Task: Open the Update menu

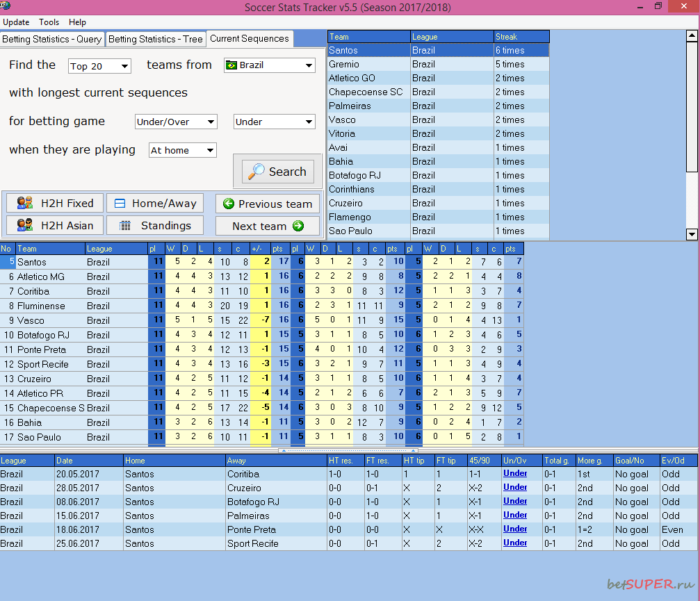Action: (x=16, y=22)
